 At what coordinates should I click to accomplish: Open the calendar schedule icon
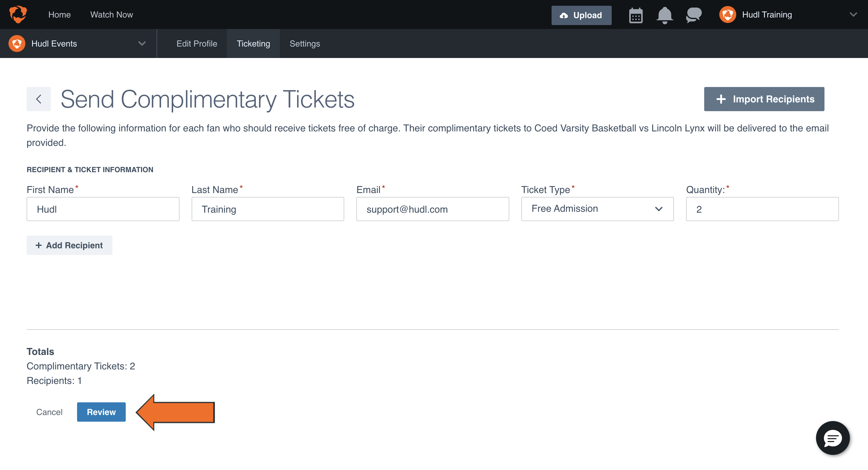point(636,15)
